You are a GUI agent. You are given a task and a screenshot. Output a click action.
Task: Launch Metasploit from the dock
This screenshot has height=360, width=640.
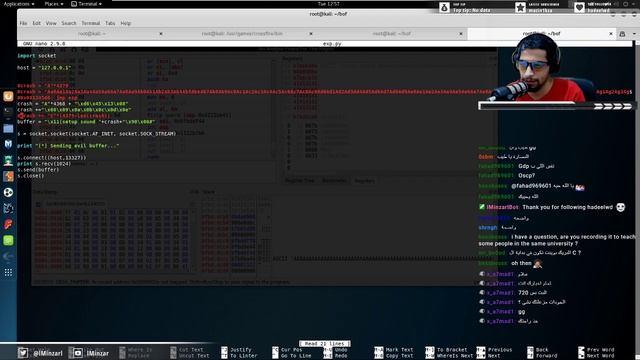pyautogui.click(x=8, y=144)
